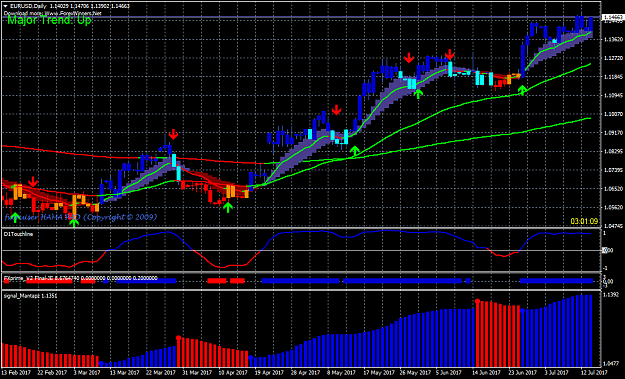The height and width of the screenshot is (379, 625).
Task: Click the FXprime_V2 Final-JE indicator label
Action: click(x=81, y=278)
